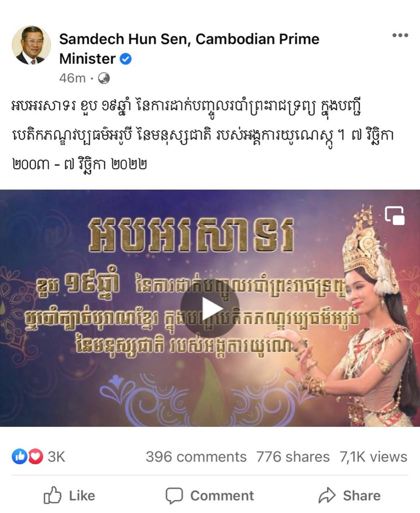Open the 396 comments list

pos(196,457)
